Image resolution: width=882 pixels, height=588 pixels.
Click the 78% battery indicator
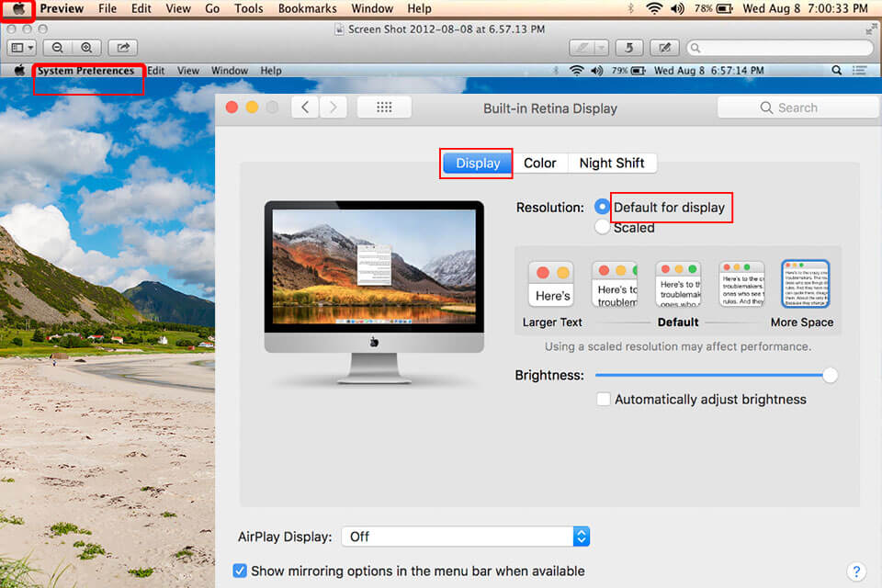click(713, 8)
